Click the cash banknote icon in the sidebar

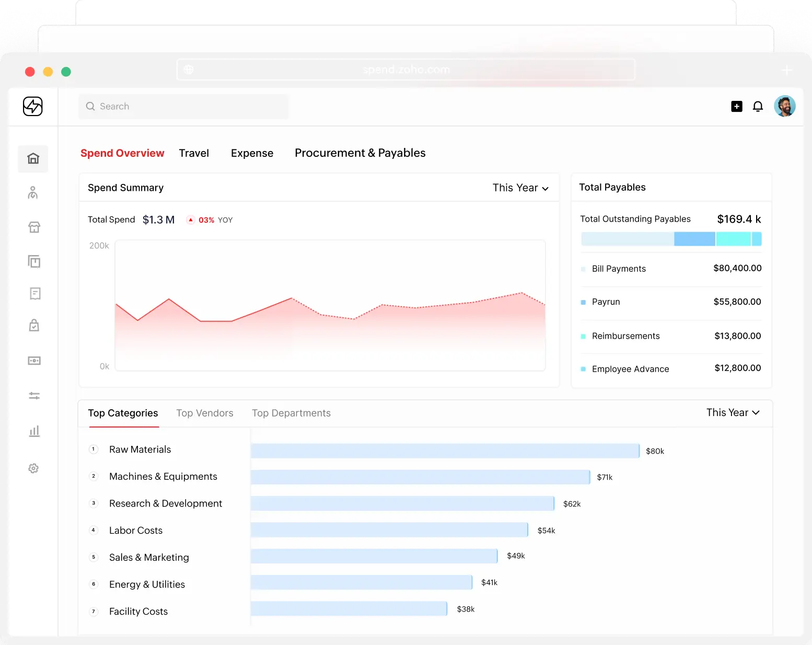[x=34, y=361]
